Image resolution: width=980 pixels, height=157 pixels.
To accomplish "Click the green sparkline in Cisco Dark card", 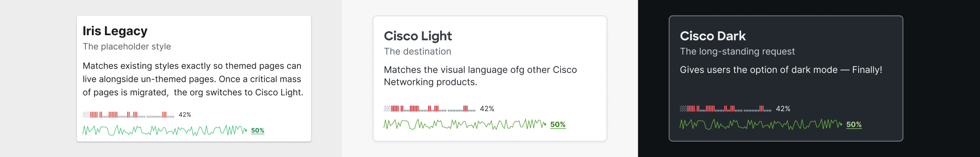I will click(x=761, y=125).
